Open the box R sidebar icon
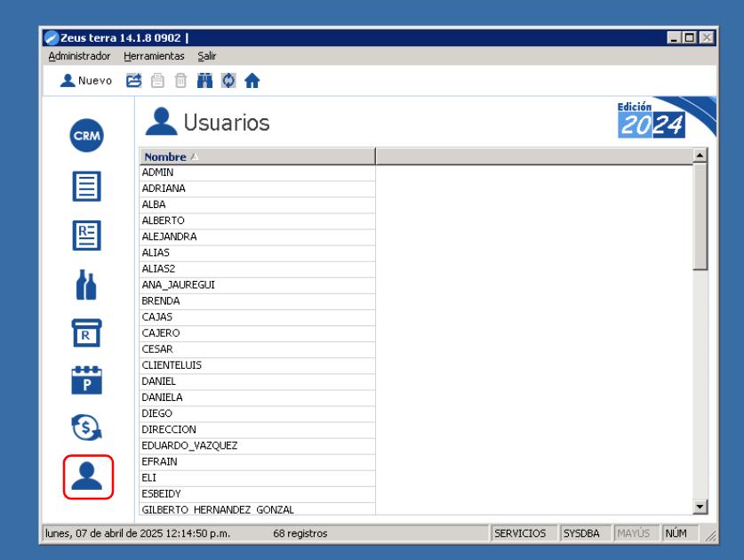This screenshot has height=560, width=744. [x=87, y=332]
